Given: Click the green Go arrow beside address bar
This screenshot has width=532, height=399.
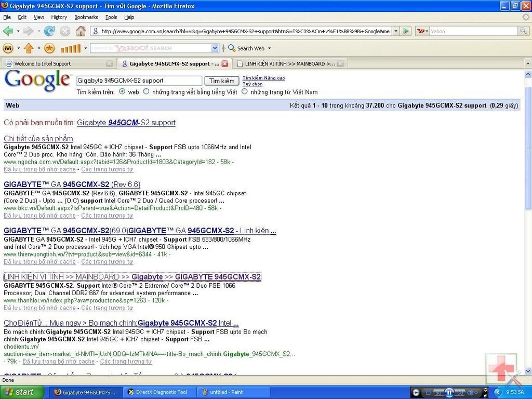Looking at the screenshot, I should [406, 31].
